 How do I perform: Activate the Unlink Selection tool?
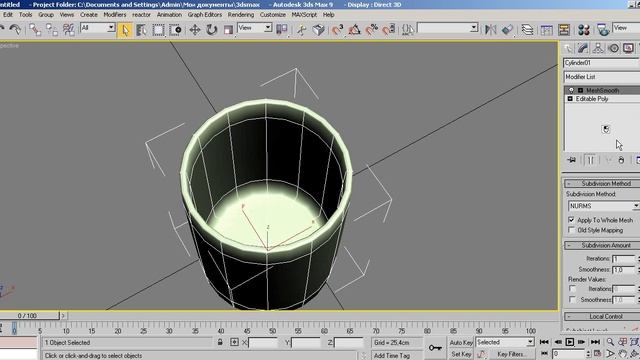[x=52, y=30]
